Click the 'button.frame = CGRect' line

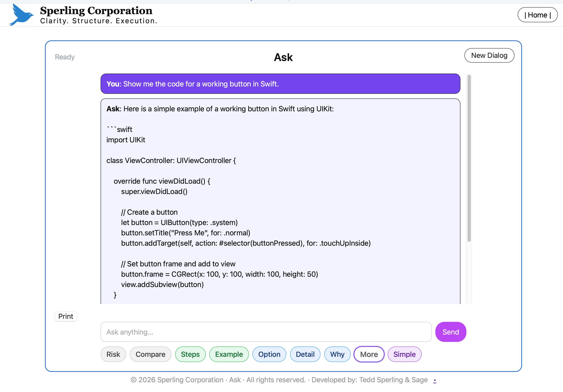pyautogui.click(x=219, y=274)
